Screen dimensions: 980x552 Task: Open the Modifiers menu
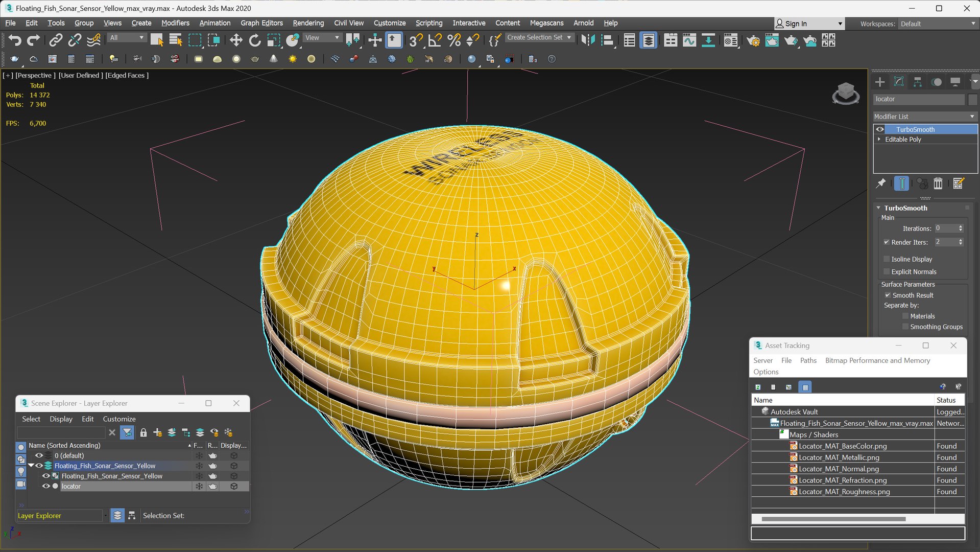click(x=175, y=23)
